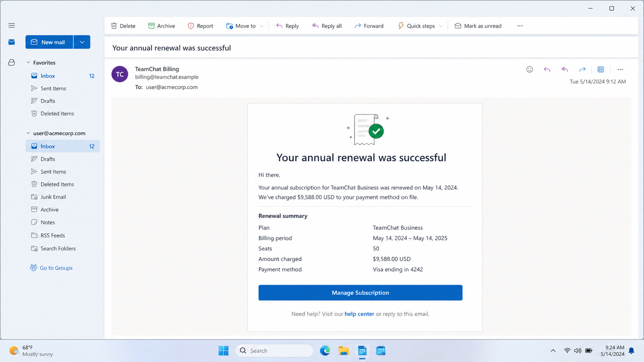644x362 pixels.
Task: Click the Move to toolbar button
Action: 241,26
